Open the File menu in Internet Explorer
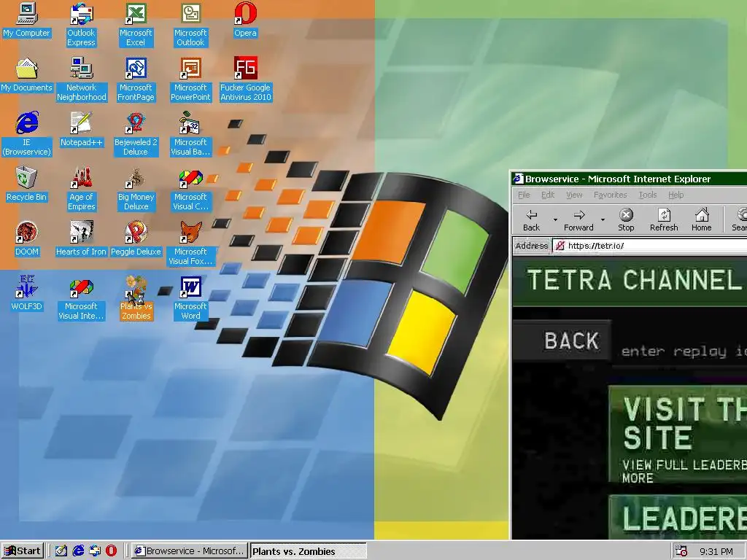Image resolution: width=747 pixels, height=560 pixels. [x=524, y=195]
